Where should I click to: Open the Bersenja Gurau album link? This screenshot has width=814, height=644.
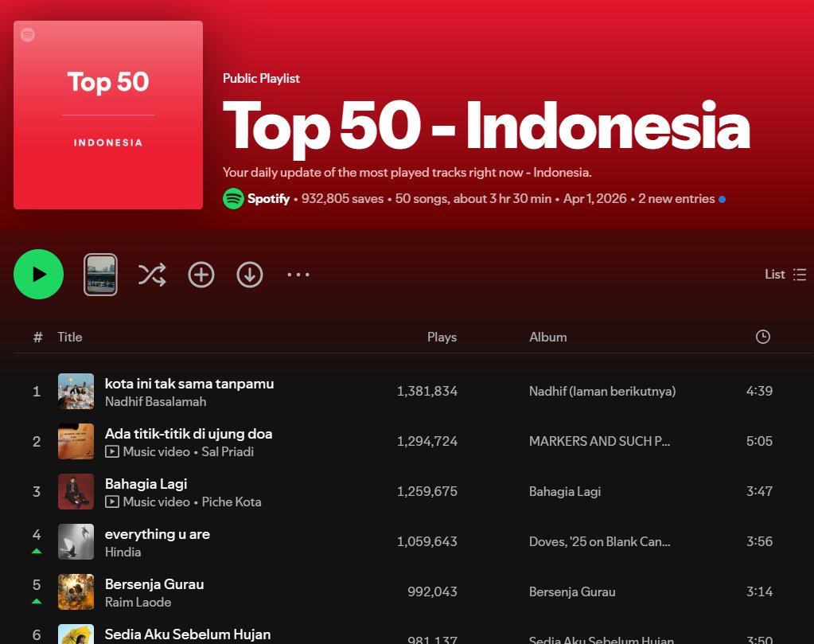pyautogui.click(x=572, y=591)
